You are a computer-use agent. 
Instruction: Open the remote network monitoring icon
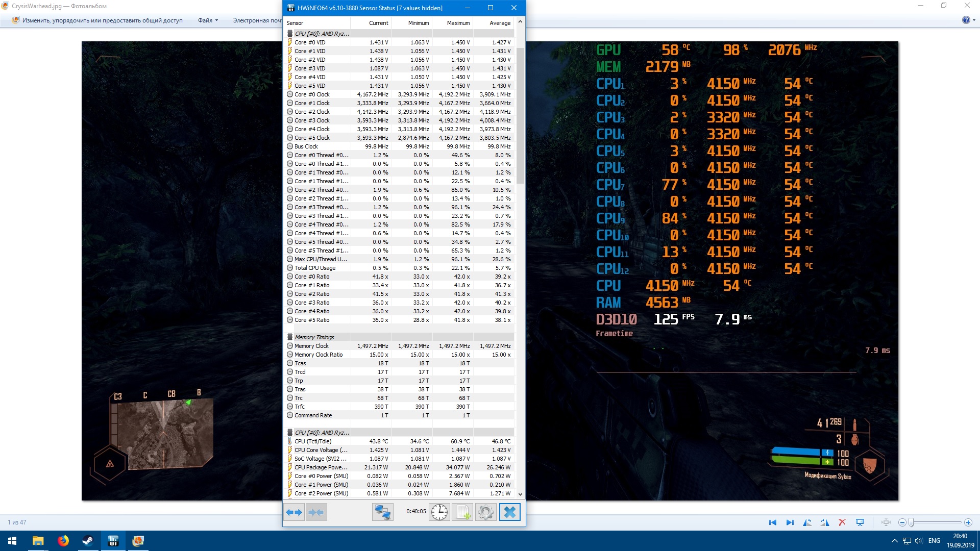[x=382, y=512]
